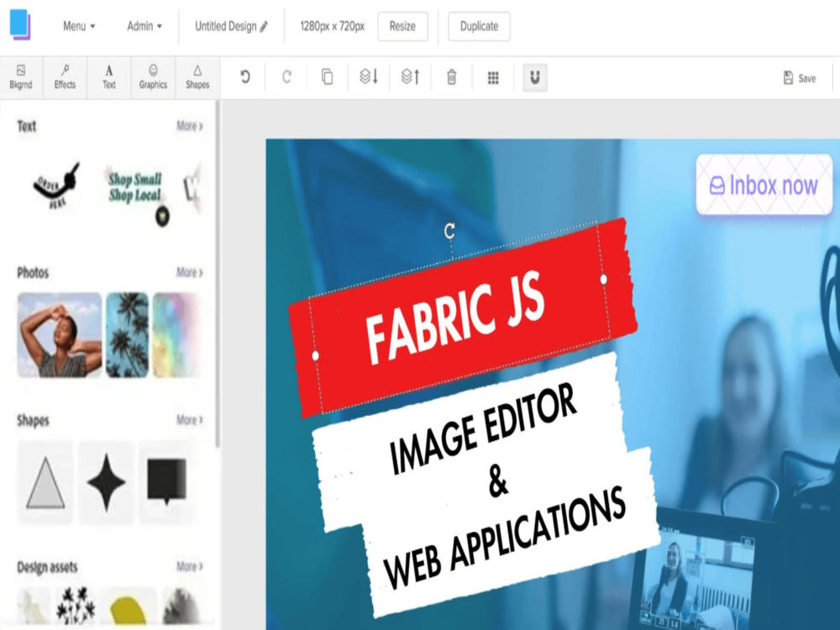Image resolution: width=840 pixels, height=630 pixels.
Task: Add the yellow blob design asset
Action: click(x=129, y=612)
